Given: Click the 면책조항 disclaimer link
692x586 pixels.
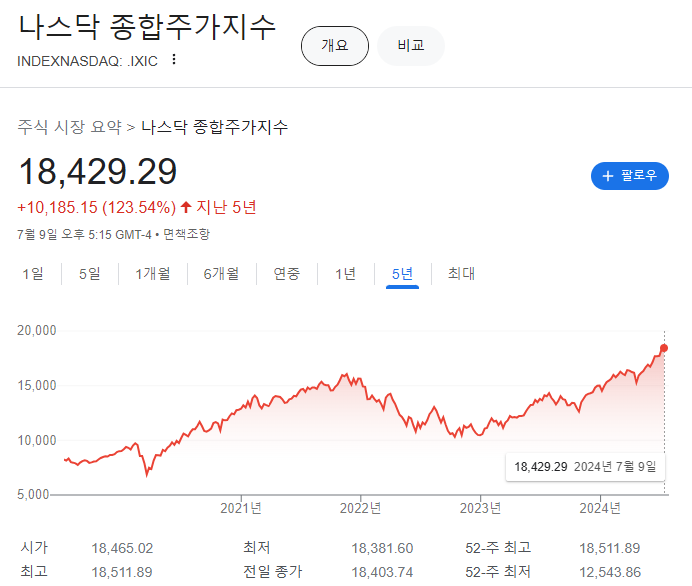Looking at the screenshot, I should tap(187, 234).
